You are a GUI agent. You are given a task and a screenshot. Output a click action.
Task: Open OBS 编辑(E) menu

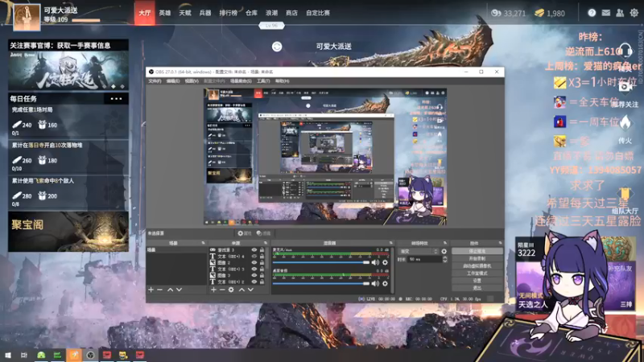173,81
